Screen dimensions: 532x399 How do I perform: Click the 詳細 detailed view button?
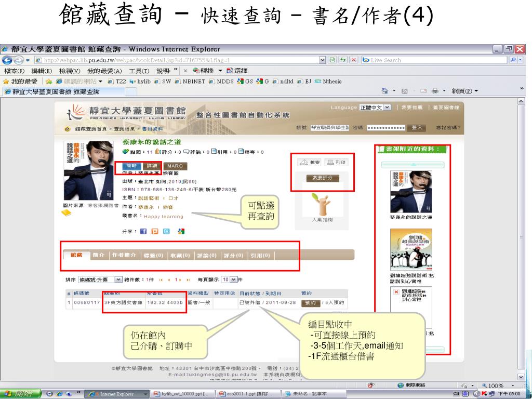[152, 166]
